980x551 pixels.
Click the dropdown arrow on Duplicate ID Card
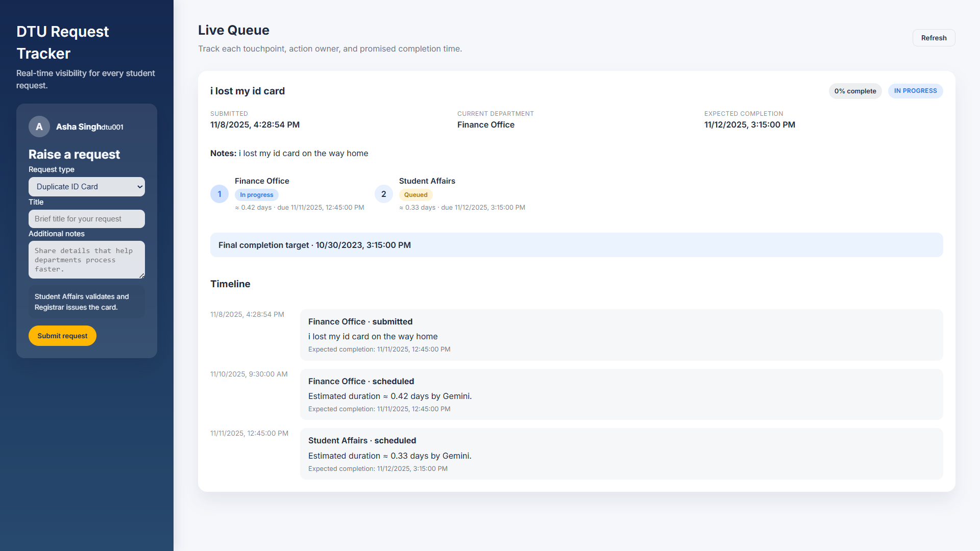pyautogui.click(x=140, y=187)
